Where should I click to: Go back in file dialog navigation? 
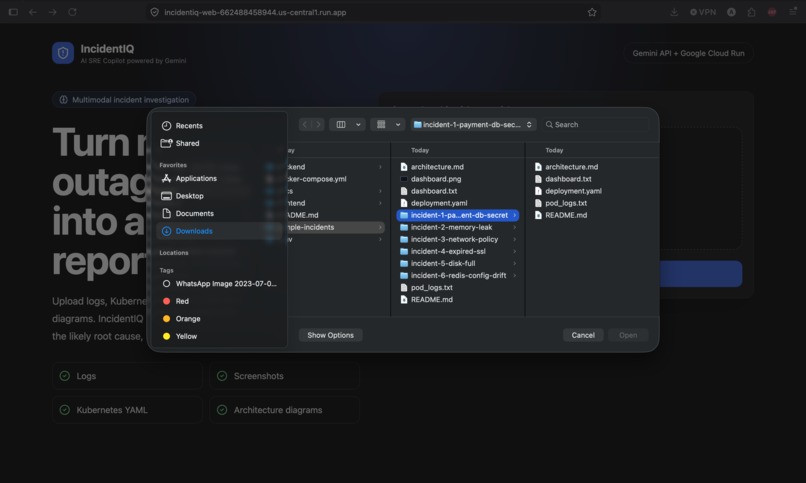click(x=305, y=124)
